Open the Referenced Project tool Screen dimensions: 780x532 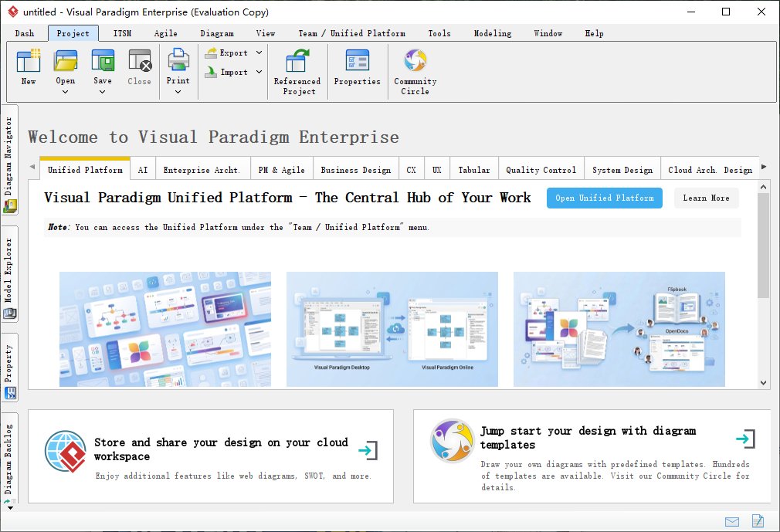(x=297, y=72)
